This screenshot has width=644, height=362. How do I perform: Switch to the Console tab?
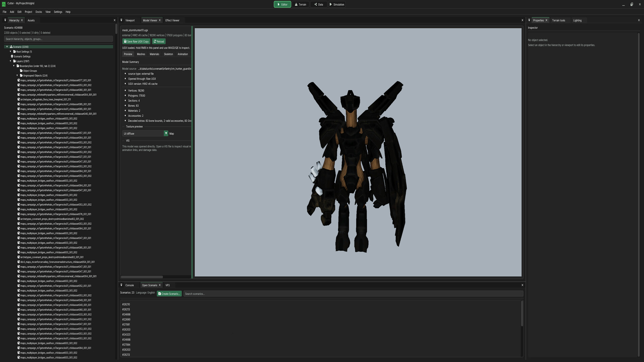pyautogui.click(x=129, y=285)
